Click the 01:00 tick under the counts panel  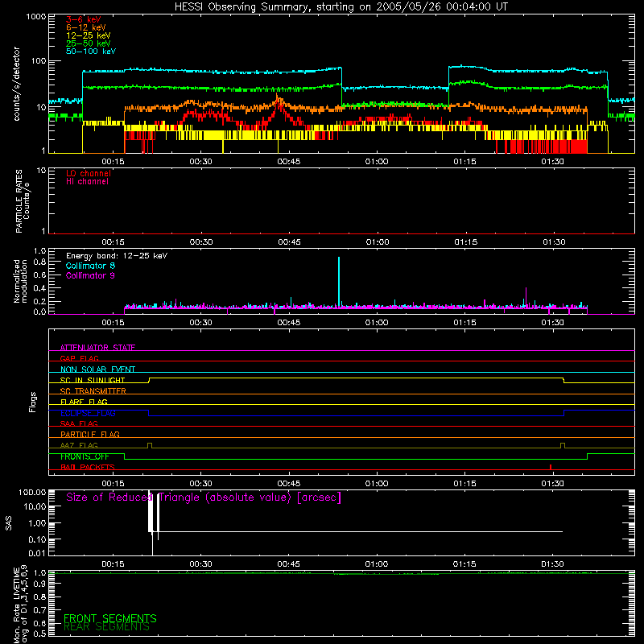pos(377,162)
